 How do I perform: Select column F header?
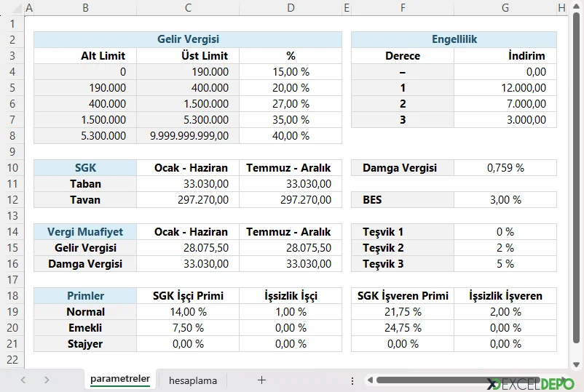pyautogui.click(x=403, y=8)
